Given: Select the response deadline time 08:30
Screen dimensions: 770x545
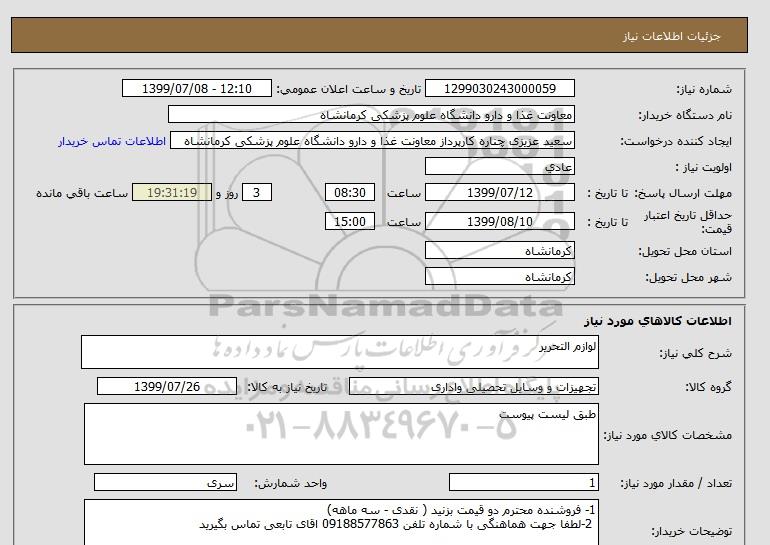Looking at the screenshot, I should click(x=350, y=192).
